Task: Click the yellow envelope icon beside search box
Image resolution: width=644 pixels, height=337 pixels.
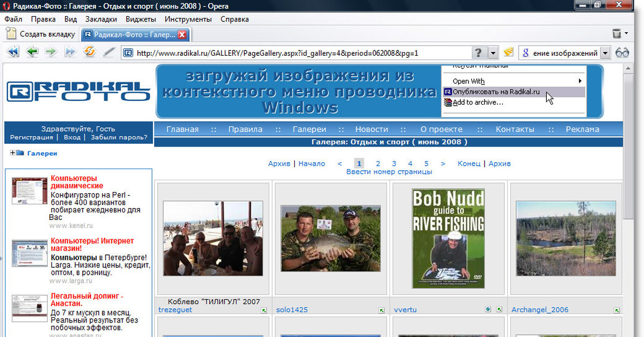Action: [509, 53]
